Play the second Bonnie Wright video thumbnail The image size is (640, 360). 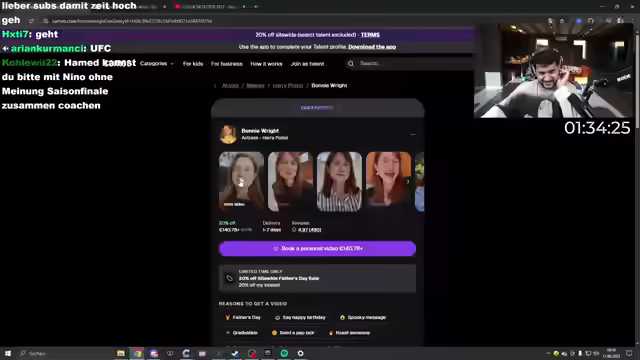pyautogui.click(x=290, y=182)
